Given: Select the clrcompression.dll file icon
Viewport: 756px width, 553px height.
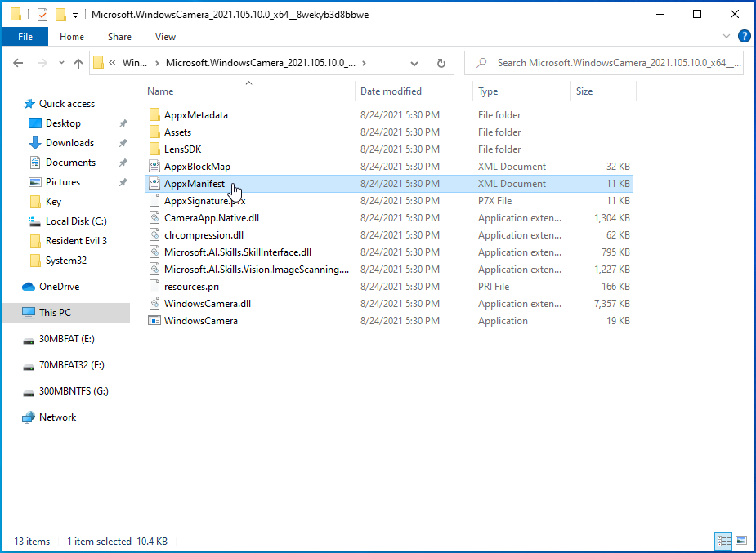Looking at the screenshot, I should tap(154, 235).
